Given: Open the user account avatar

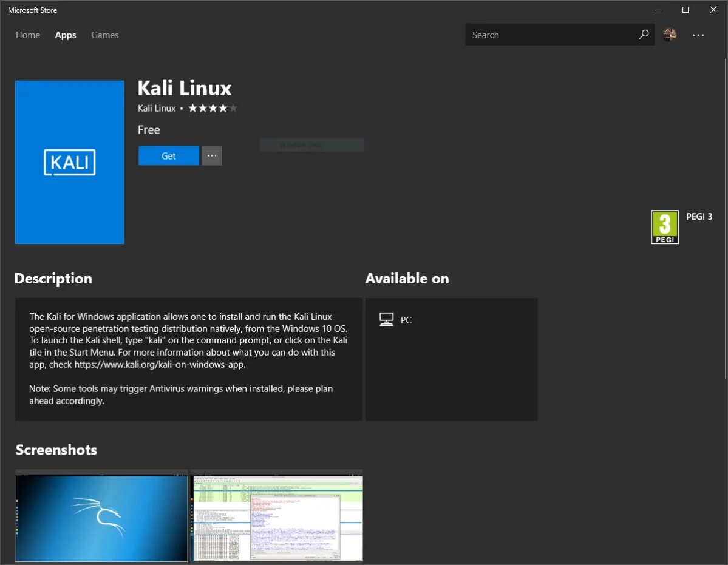Looking at the screenshot, I should tap(670, 35).
